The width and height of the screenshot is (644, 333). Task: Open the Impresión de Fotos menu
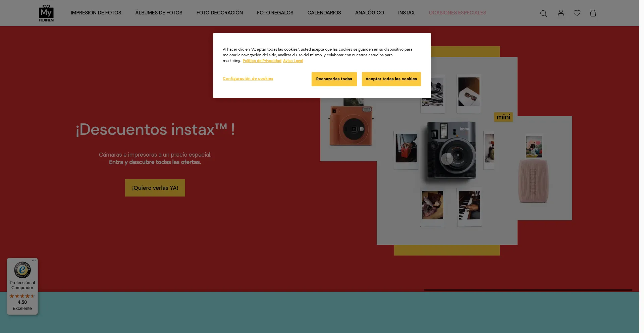96,13
